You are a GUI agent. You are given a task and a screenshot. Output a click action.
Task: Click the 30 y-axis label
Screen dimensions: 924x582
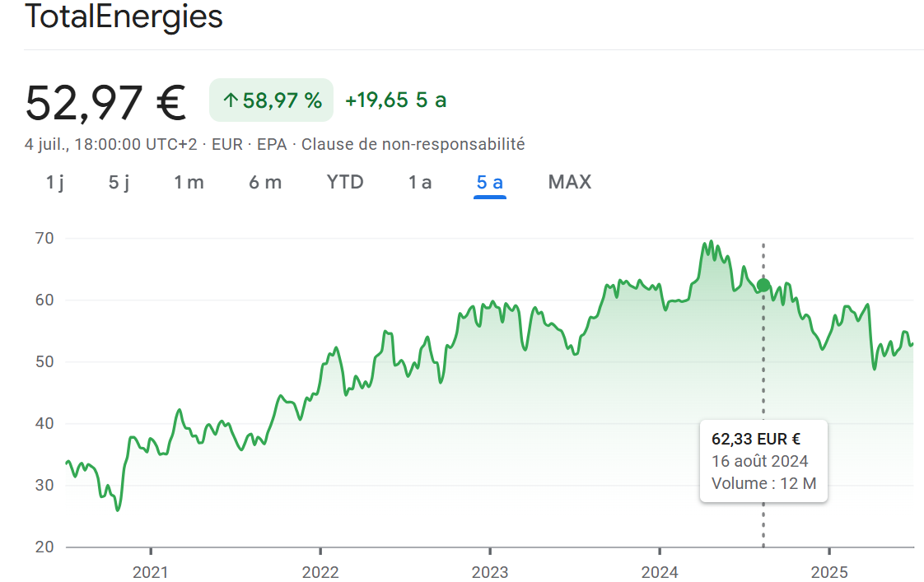point(44,486)
